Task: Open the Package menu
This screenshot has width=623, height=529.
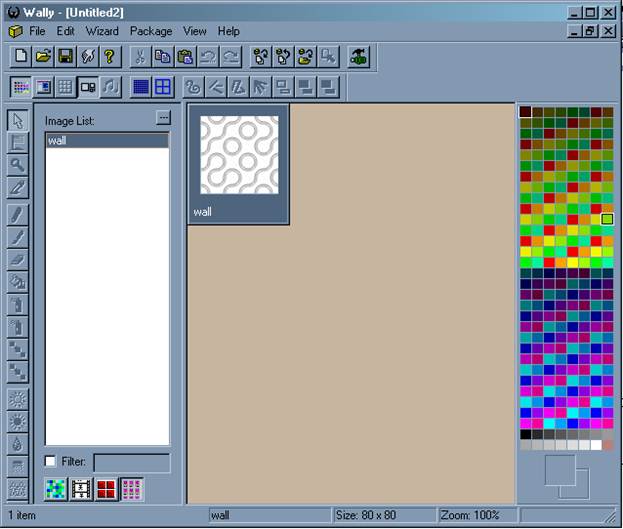Action: 150,31
